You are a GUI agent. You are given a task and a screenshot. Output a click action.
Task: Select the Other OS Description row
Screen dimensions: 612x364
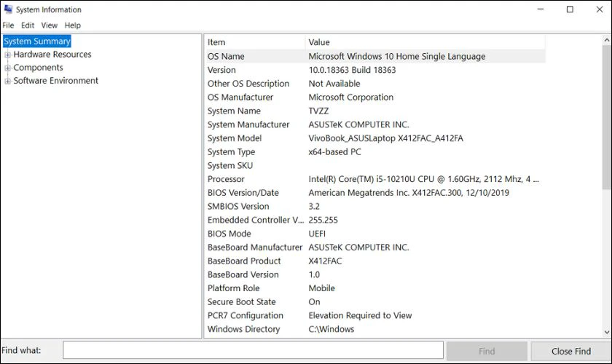[375, 84]
